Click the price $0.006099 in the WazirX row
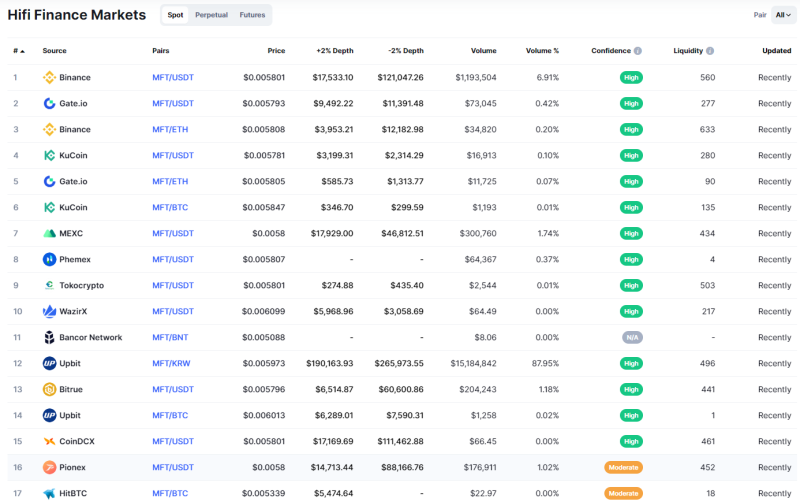The width and height of the screenshot is (800, 502). 263,311
